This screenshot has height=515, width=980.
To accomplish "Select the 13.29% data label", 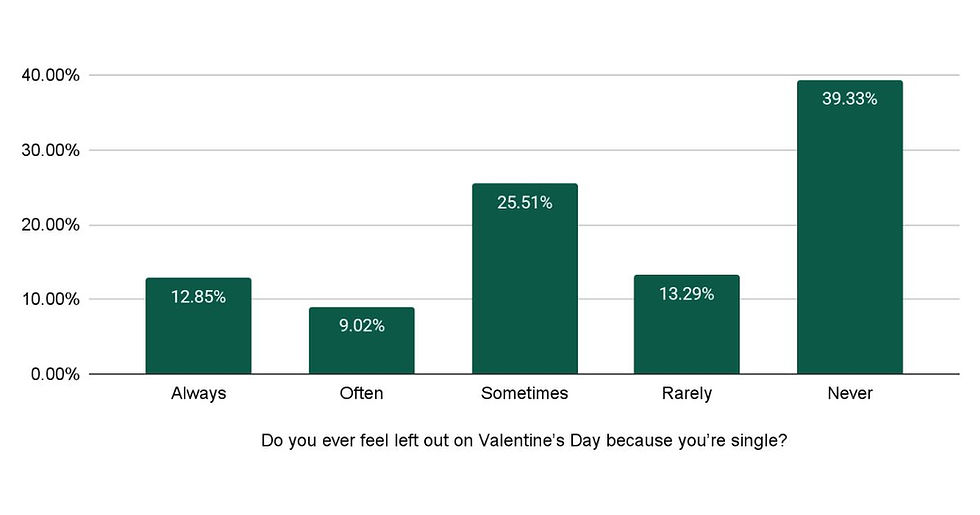I will pyautogui.click(x=686, y=294).
